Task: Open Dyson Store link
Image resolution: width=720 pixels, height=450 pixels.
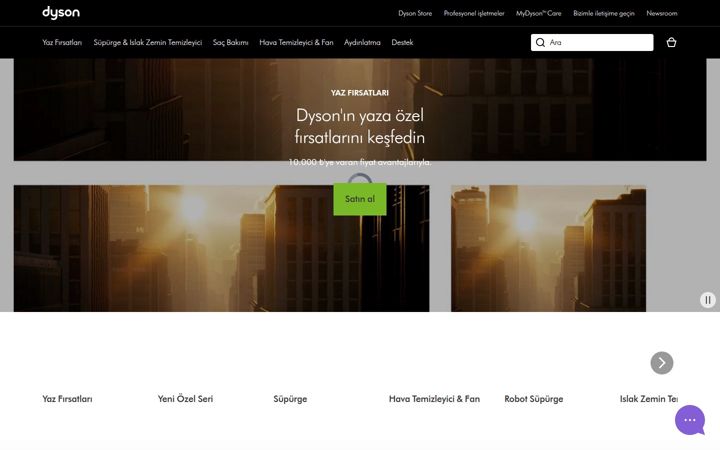Action: pyautogui.click(x=415, y=13)
